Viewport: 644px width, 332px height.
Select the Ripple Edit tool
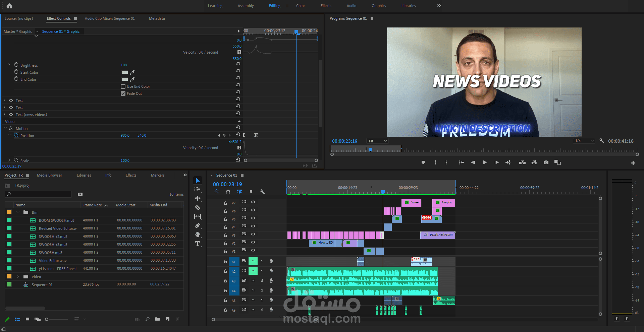coord(198,198)
